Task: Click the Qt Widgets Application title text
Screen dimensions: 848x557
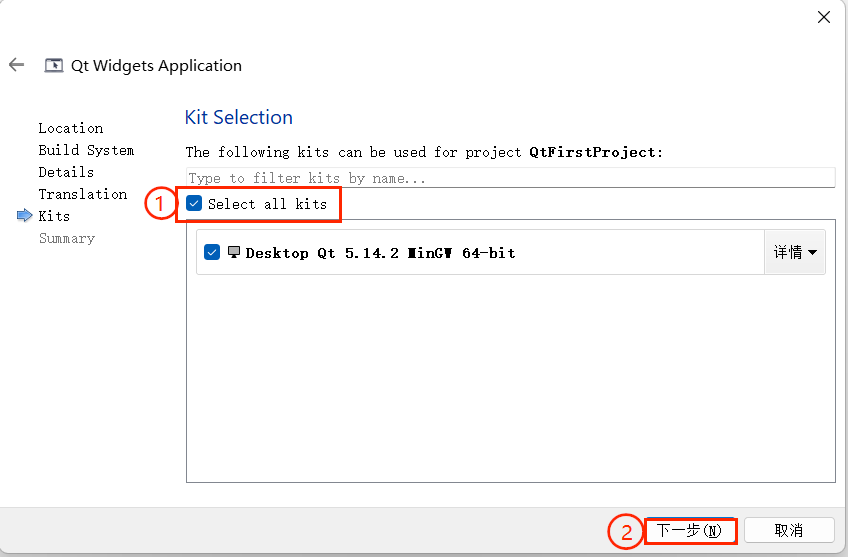Action: coord(156,66)
